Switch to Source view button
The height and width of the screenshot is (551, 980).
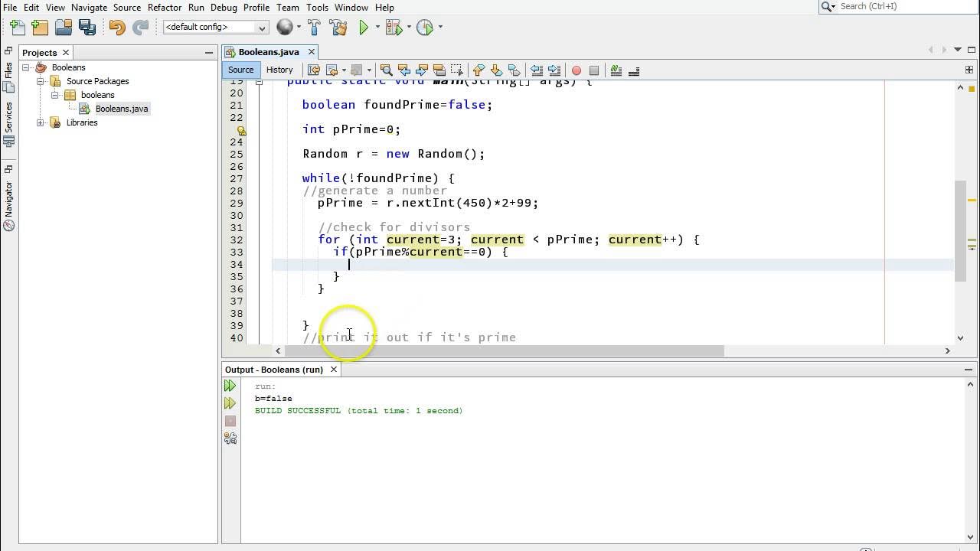click(x=240, y=70)
